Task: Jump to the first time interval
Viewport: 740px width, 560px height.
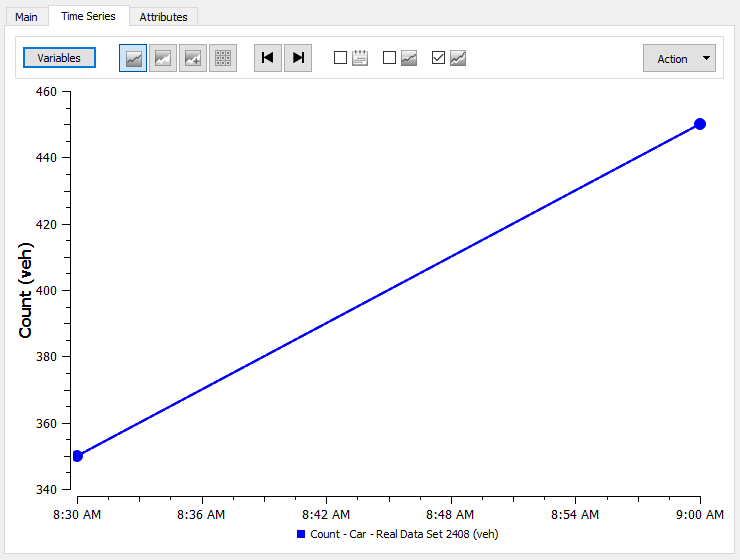Action: [x=268, y=58]
